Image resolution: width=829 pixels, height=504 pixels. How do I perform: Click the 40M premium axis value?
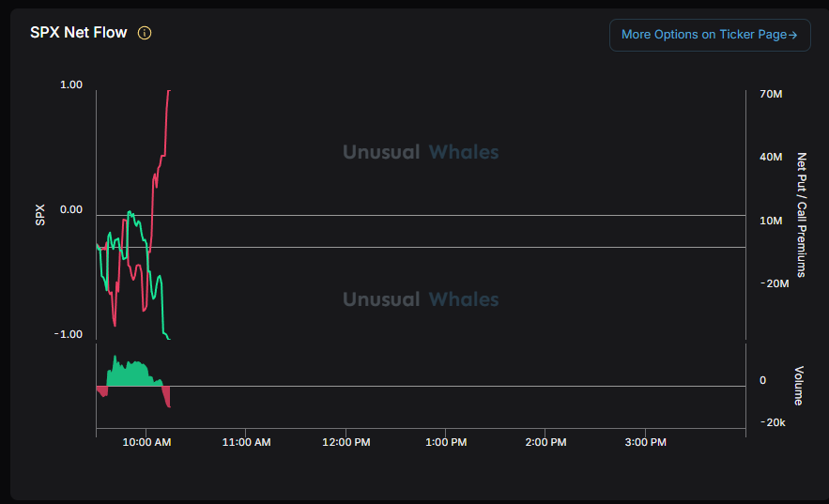point(771,157)
